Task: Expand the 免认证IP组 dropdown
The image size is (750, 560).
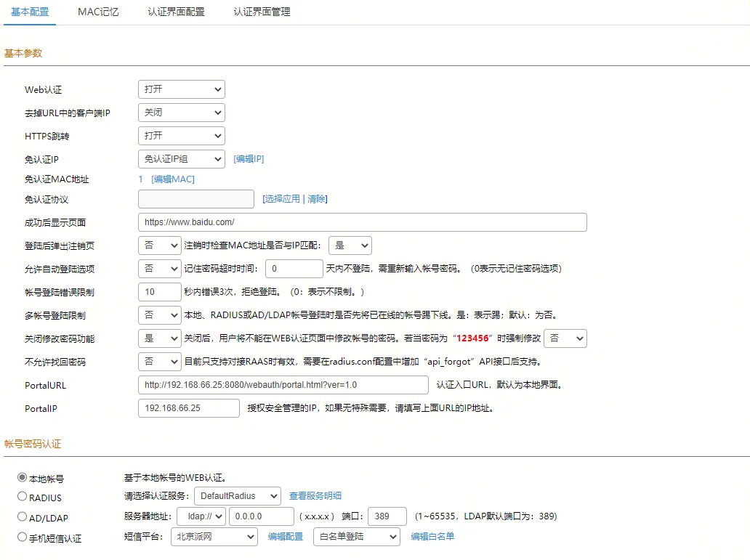Action: [x=181, y=159]
